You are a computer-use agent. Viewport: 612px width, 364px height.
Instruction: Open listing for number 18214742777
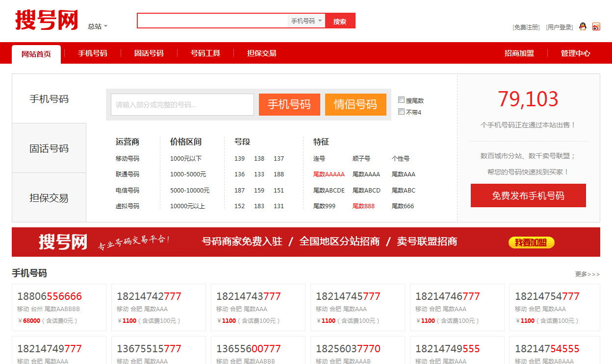click(149, 296)
